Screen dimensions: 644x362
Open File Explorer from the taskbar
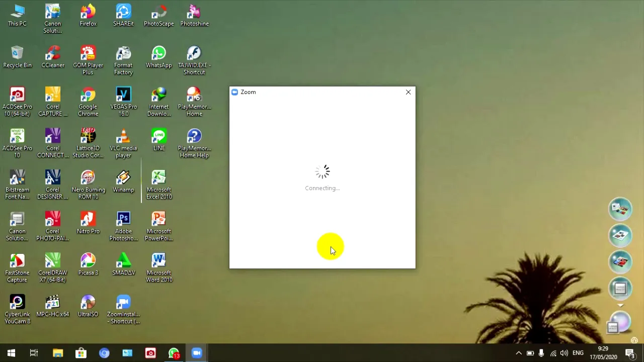point(58,353)
